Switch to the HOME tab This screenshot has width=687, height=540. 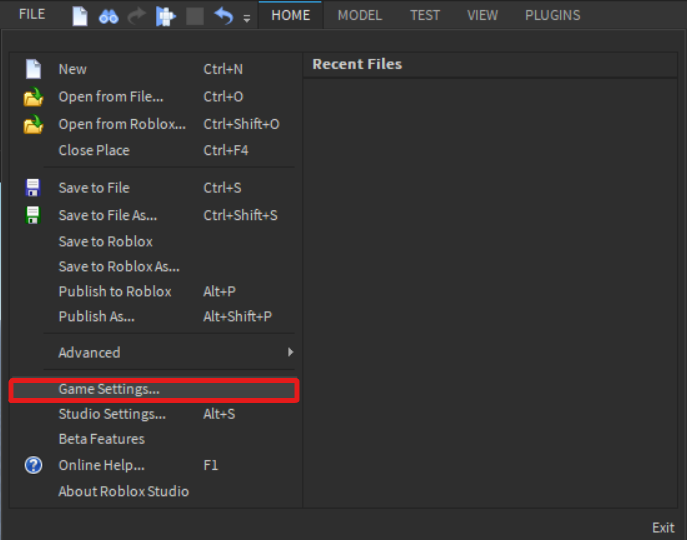point(290,15)
